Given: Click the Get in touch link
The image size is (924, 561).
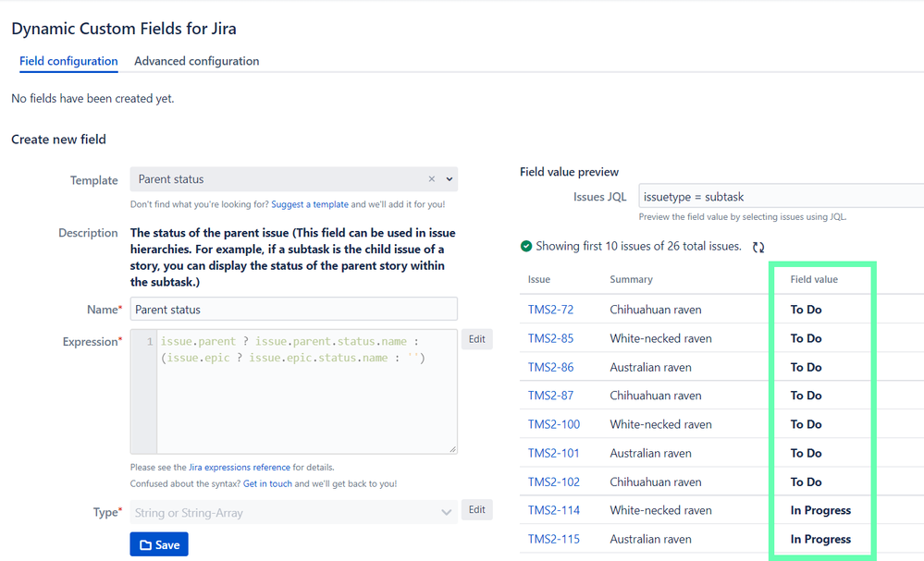Looking at the screenshot, I should 270,482.
